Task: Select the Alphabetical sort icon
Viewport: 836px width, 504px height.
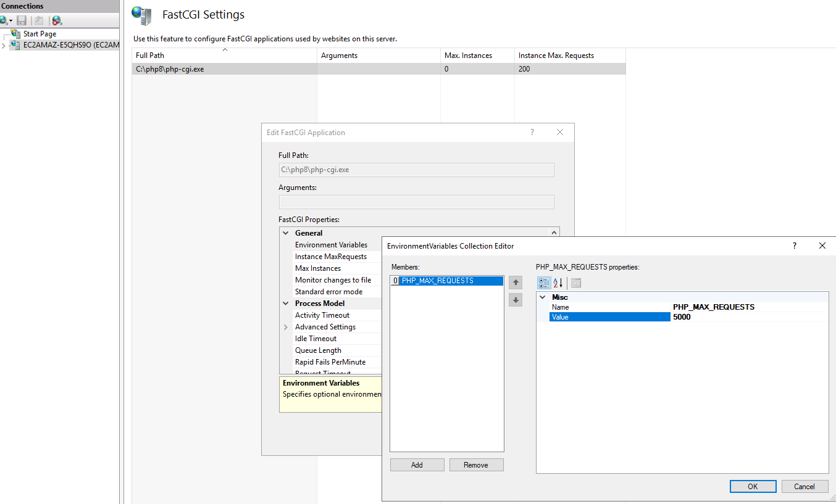Action: (x=558, y=283)
